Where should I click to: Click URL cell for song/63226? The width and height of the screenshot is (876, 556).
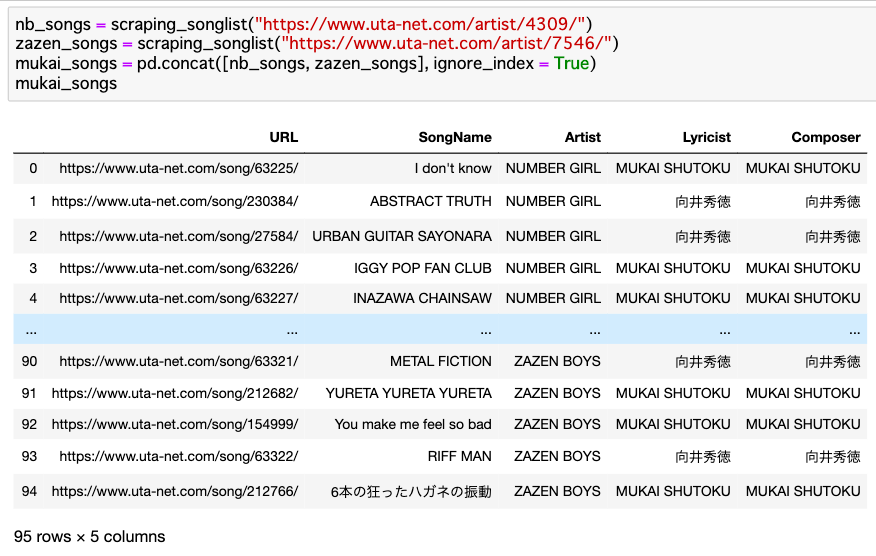coord(179,268)
